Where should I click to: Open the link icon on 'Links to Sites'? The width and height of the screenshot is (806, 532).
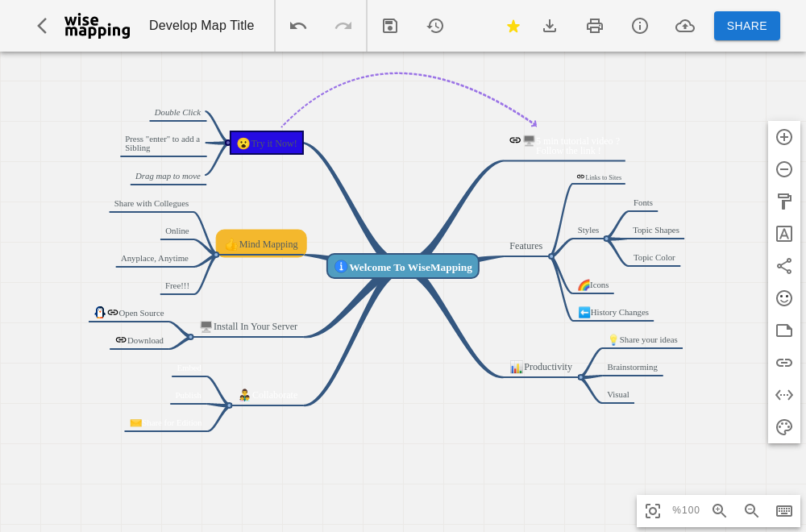(x=580, y=177)
